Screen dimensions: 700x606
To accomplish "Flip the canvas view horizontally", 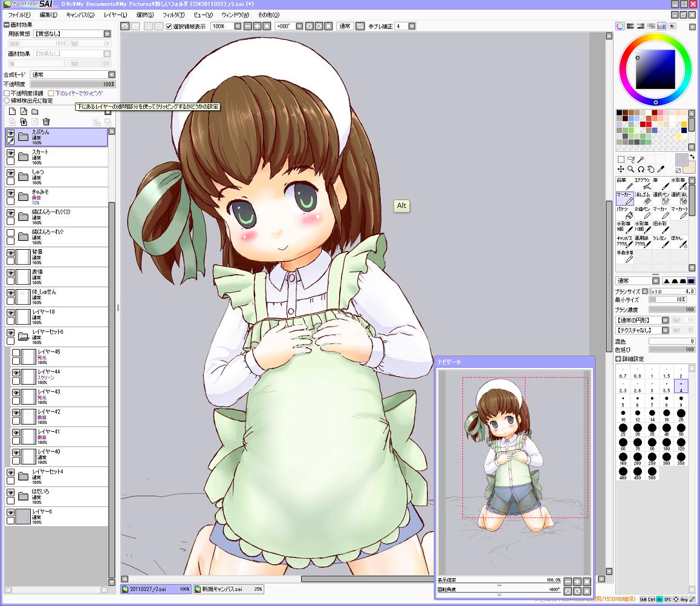I will [360, 27].
